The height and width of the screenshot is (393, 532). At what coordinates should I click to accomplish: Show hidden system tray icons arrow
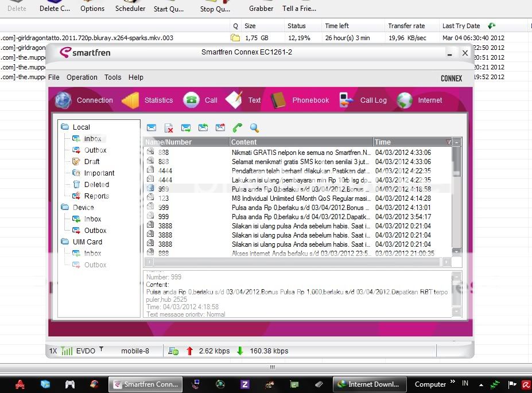point(481,384)
